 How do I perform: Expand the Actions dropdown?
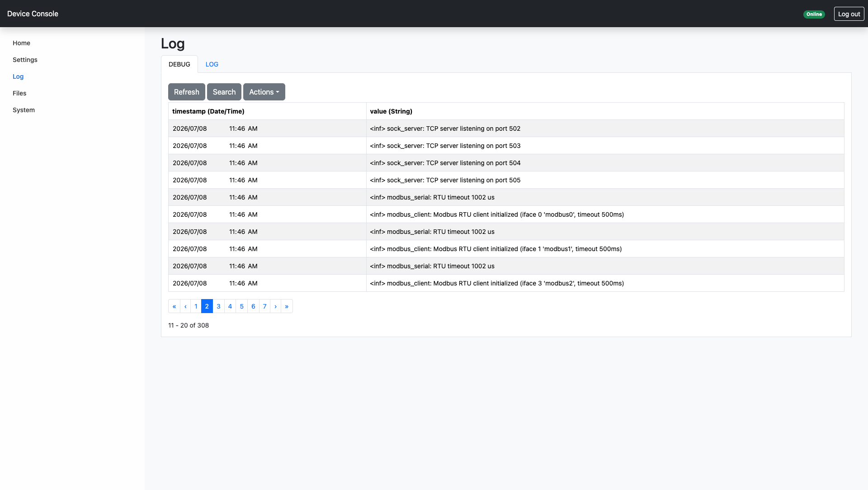tap(264, 92)
